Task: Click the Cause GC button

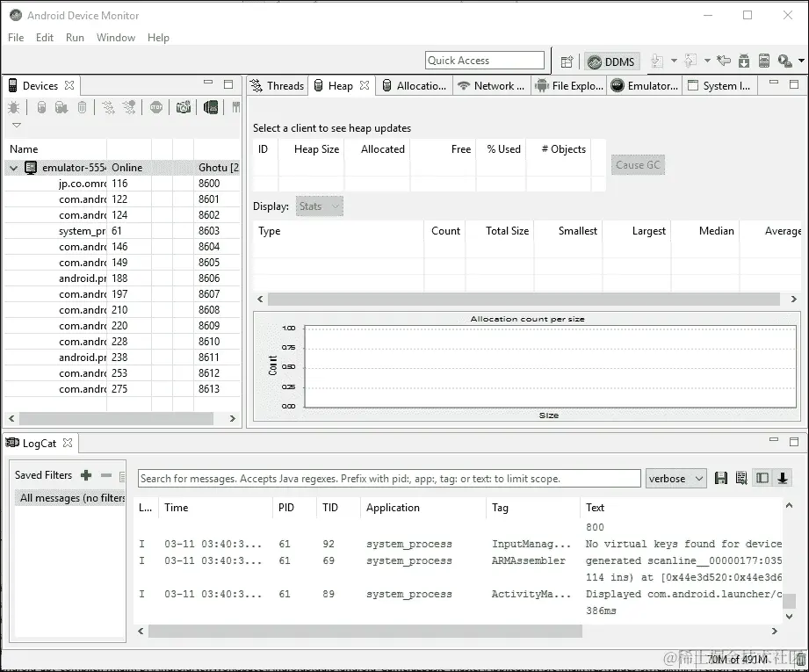Action: pos(638,165)
